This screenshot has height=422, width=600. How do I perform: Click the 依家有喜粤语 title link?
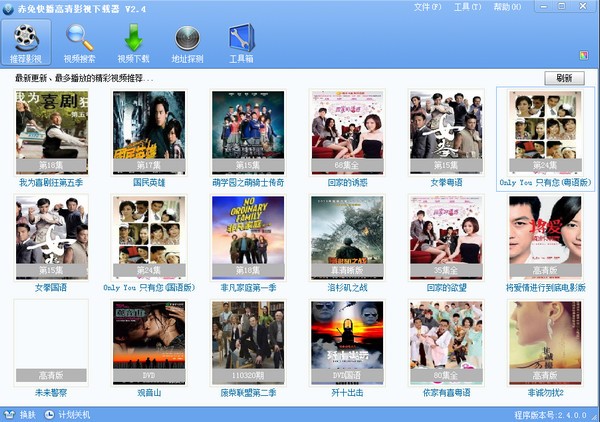(446, 393)
